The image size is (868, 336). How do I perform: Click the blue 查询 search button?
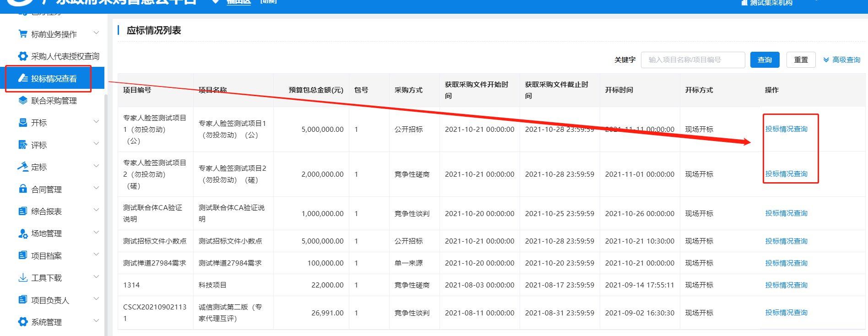pos(765,60)
